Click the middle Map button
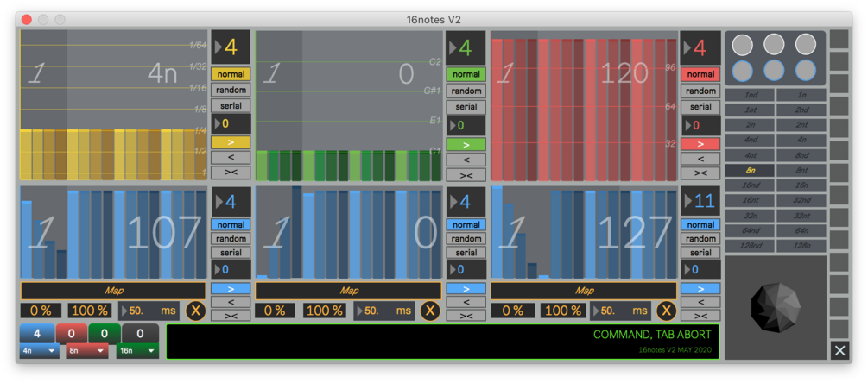Screen dimensions: 868x383 tap(348, 291)
